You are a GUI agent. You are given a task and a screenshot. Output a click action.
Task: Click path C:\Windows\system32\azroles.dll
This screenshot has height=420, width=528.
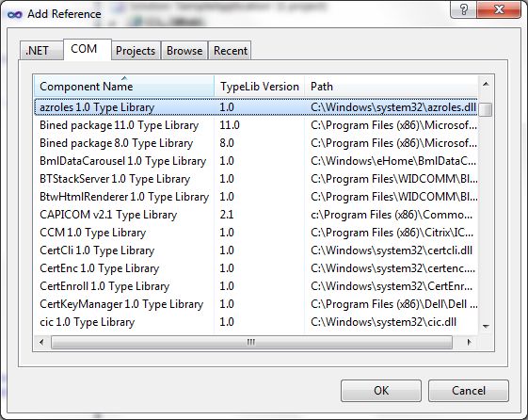pos(393,107)
